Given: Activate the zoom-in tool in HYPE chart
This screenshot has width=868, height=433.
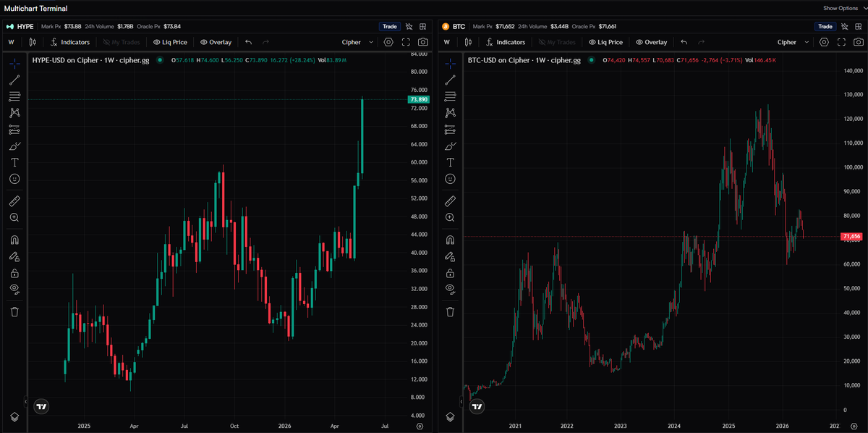Looking at the screenshot, I should pos(14,217).
